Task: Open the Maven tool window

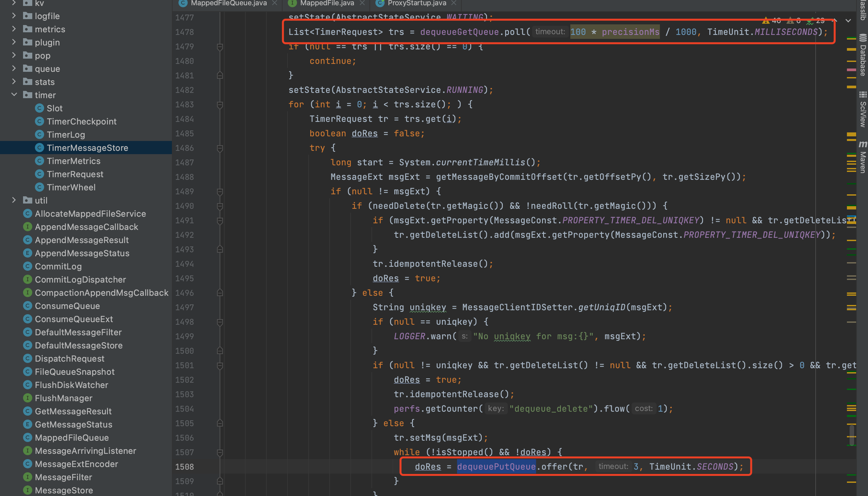Action: 863,158
